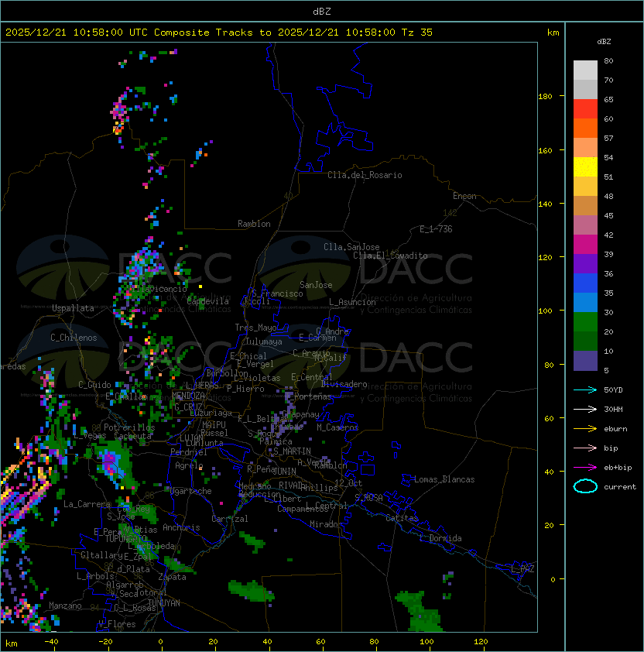Click the Uspallata place label
Image resolution: width=644 pixels, height=652 pixels.
(x=73, y=308)
